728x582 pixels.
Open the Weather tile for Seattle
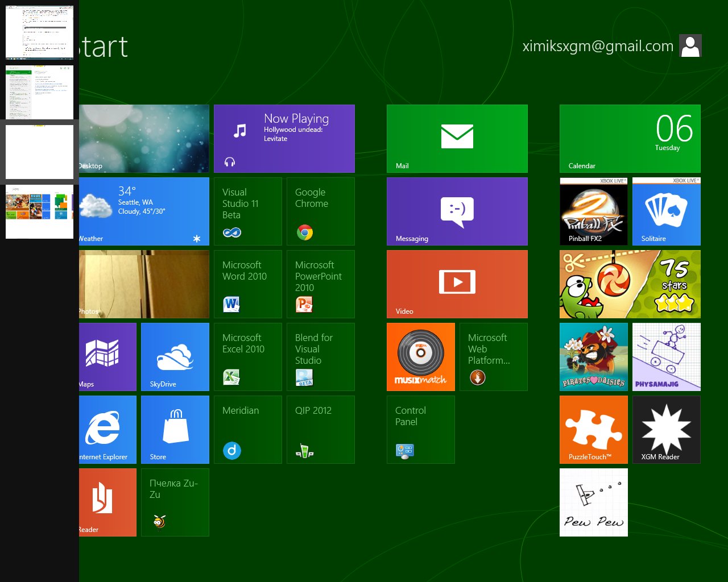pyautogui.click(x=144, y=211)
